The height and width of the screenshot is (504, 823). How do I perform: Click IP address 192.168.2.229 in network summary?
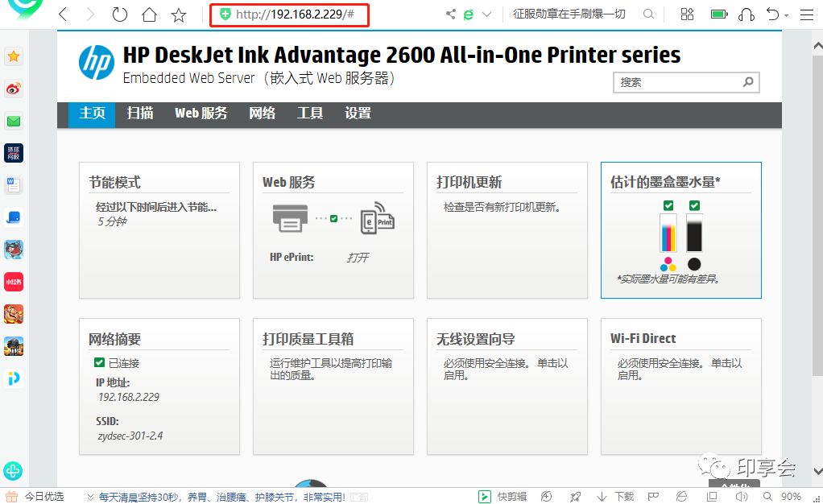129,397
